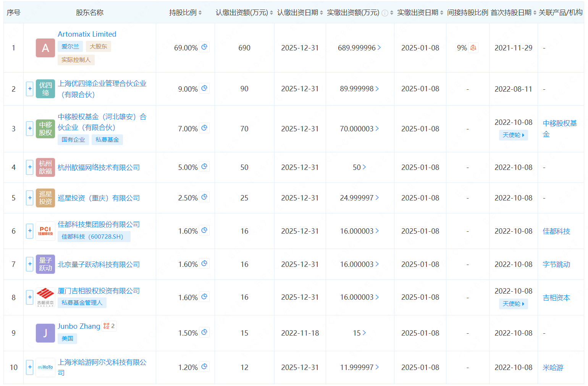Click pie chart icon beside 69.00% shareholding
Image resolution: width=588 pixels, height=386 pixels.
click(x=204, y=47)
